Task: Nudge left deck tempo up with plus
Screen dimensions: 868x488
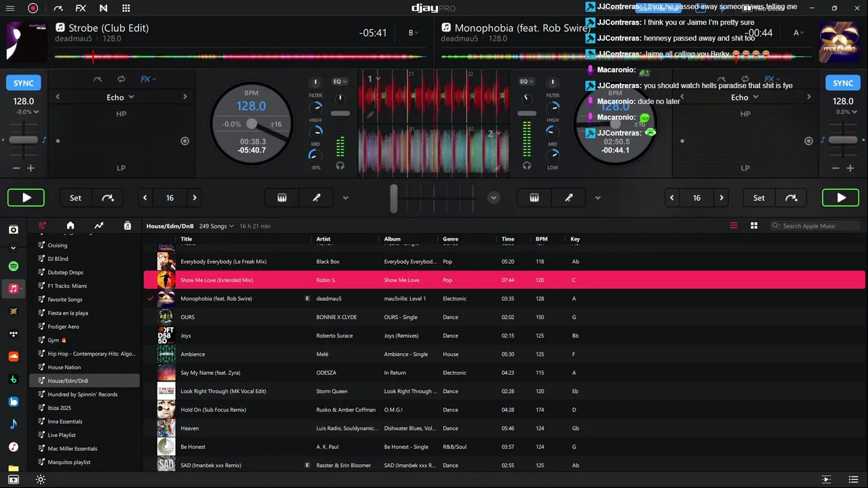Action: (x=31, y=168)
